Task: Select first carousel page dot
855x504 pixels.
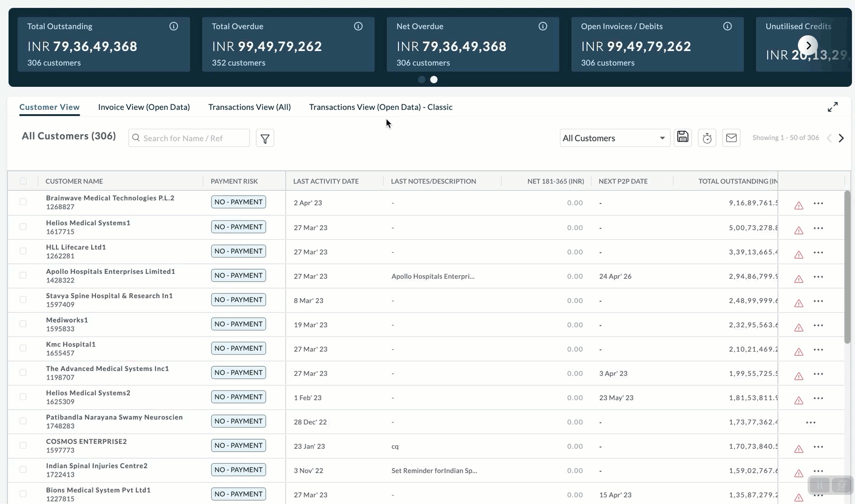Action: (422, 80)
